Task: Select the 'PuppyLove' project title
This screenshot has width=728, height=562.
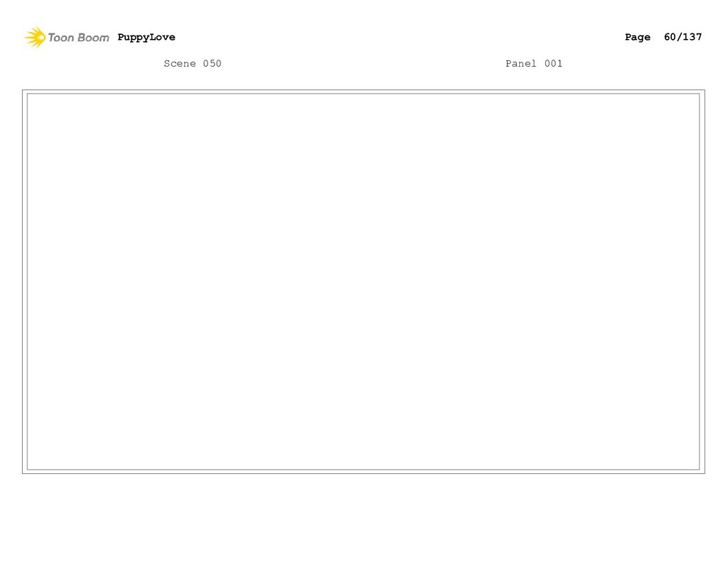Action: (146, 37)
